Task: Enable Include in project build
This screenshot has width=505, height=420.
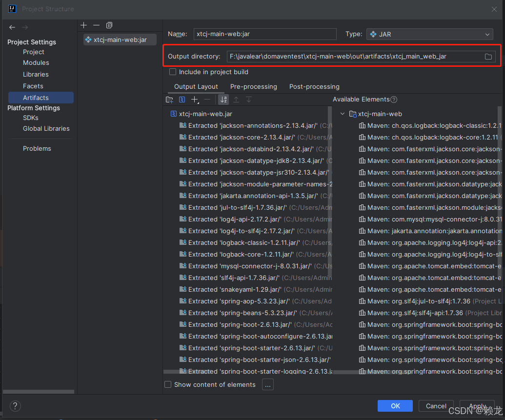Action: click(x=173, y=72)
